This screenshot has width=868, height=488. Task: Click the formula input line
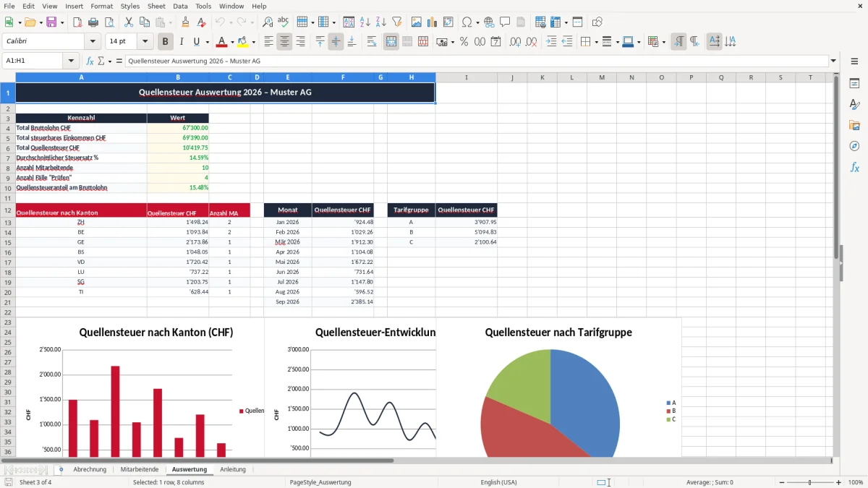tap(476, 61)
